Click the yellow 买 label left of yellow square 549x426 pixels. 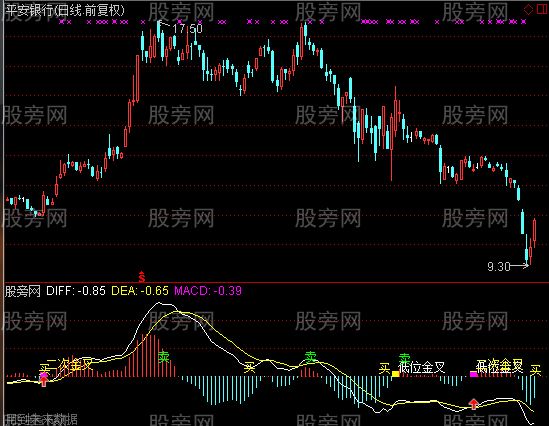tap(384, 369)
